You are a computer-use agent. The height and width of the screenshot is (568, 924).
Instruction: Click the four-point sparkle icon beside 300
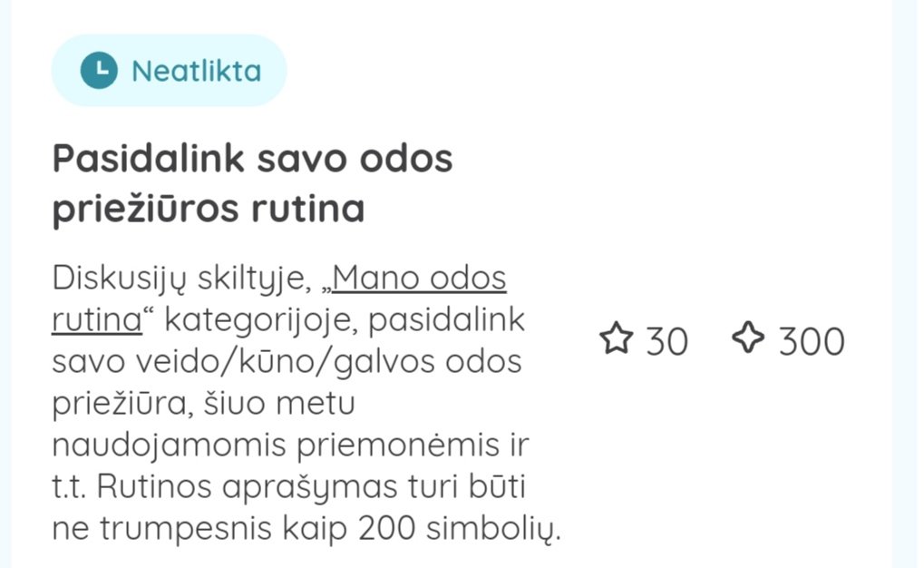748,339
